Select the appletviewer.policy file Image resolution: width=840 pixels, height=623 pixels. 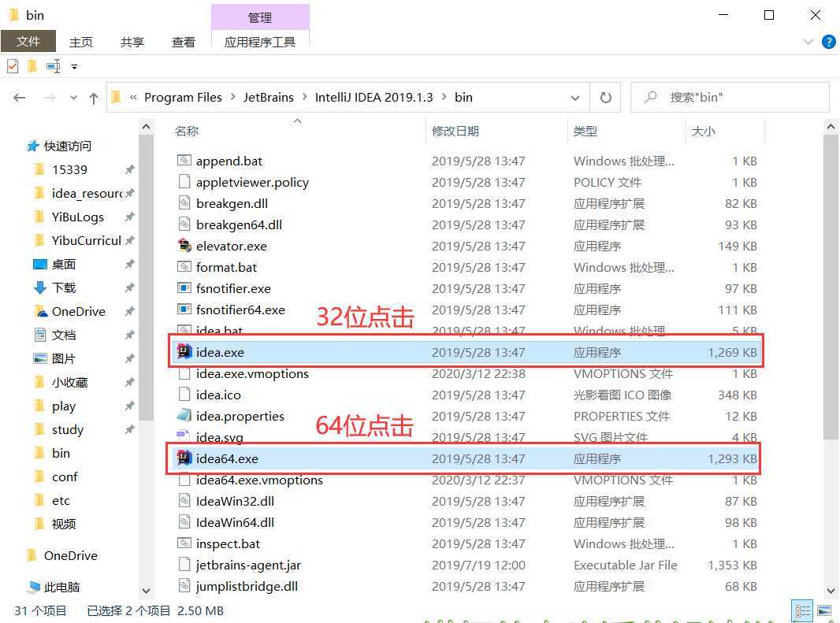pyautogui.click(x=252, y=182)
